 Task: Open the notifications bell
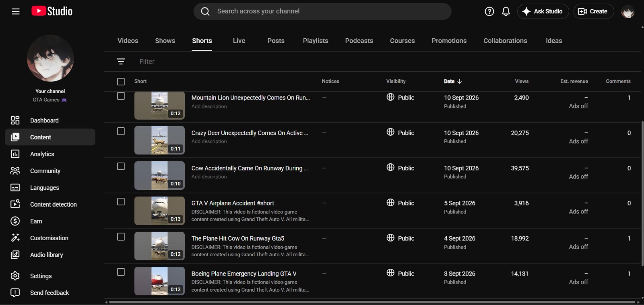[x=506, y=11]
